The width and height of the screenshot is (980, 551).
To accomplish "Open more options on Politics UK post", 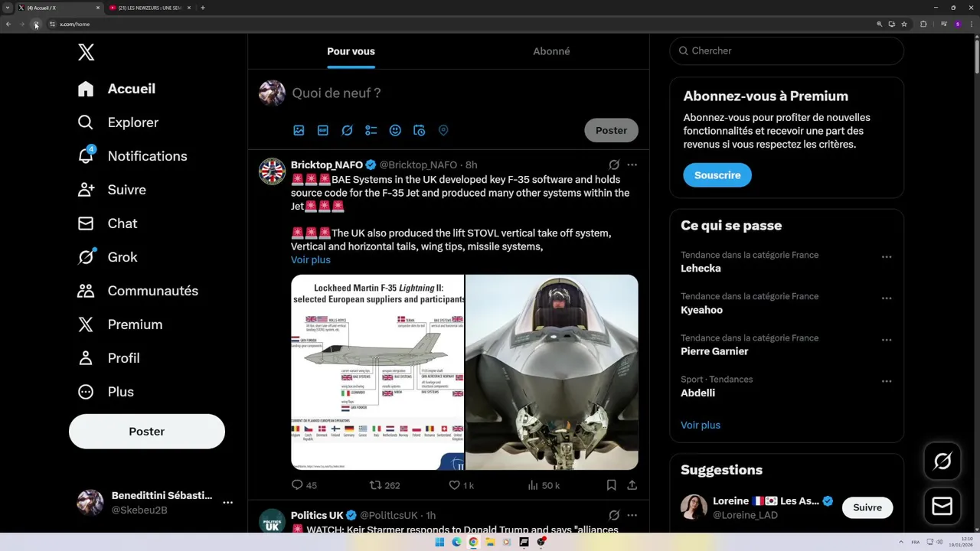I will pos(632,516).
